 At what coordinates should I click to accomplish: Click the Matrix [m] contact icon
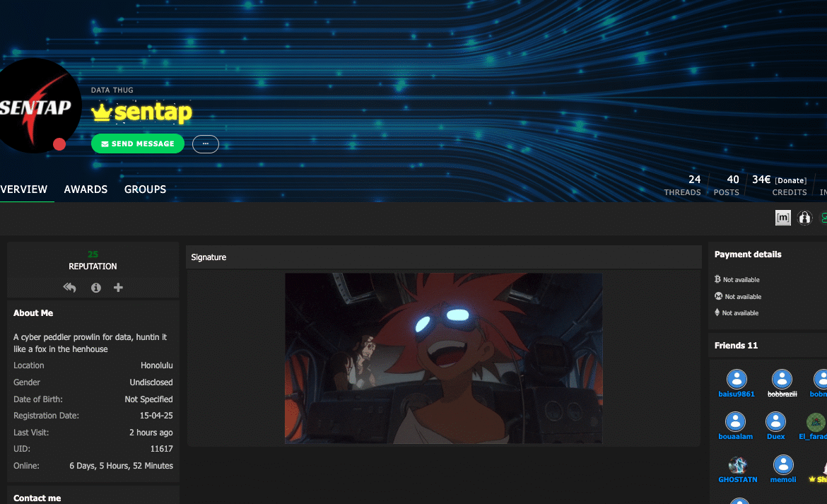pyautogui.click(x=782, y=217)
